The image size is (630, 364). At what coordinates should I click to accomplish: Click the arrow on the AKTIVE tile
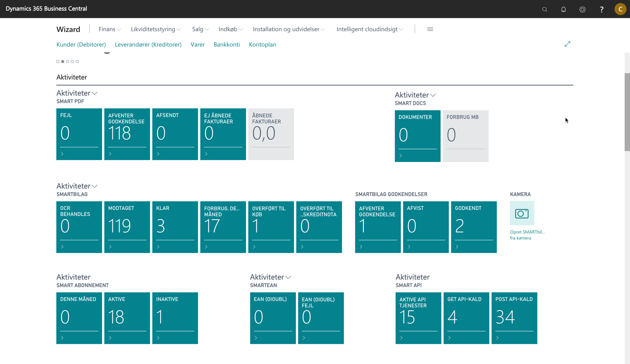click(x=110, y=338)
